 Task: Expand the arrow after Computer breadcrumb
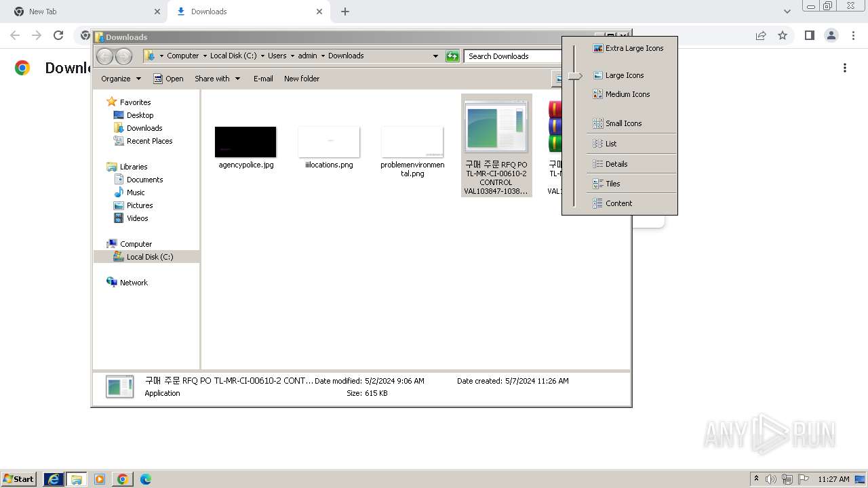tap(205, 56)
